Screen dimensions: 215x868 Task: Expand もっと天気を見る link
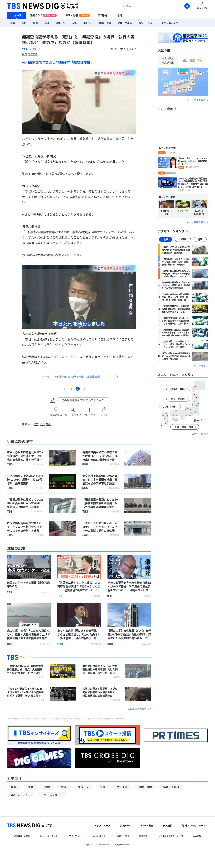coord(197,100)
